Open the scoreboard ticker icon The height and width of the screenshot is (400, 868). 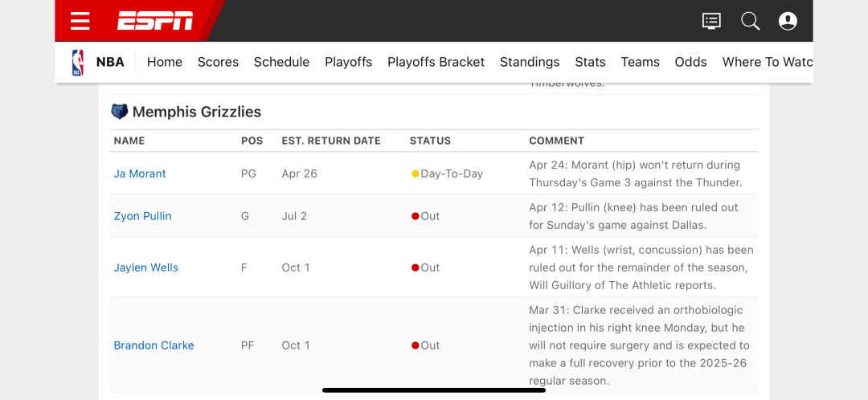(711, 21)
